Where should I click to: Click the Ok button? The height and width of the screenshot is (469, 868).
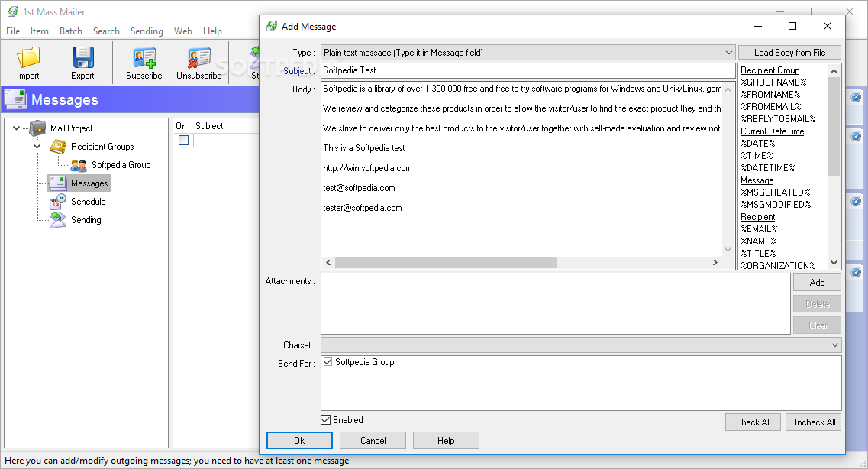(299, 440)
